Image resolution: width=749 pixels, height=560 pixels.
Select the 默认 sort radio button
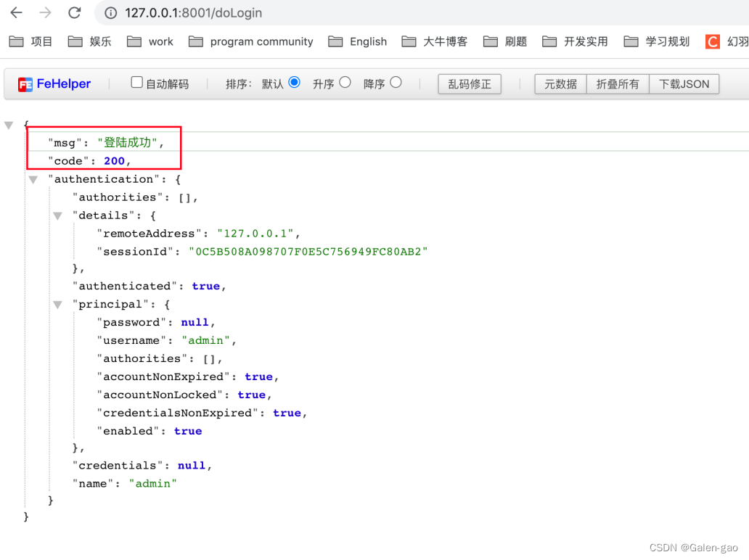294,82
